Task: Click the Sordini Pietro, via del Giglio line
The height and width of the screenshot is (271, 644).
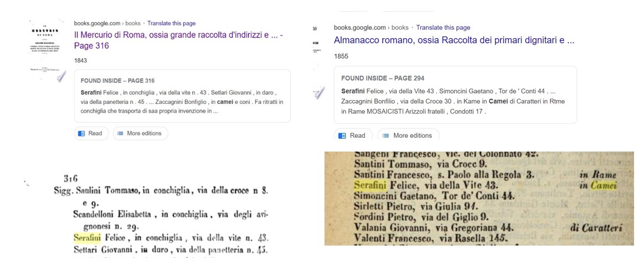Action: click(x=421, y=217)
